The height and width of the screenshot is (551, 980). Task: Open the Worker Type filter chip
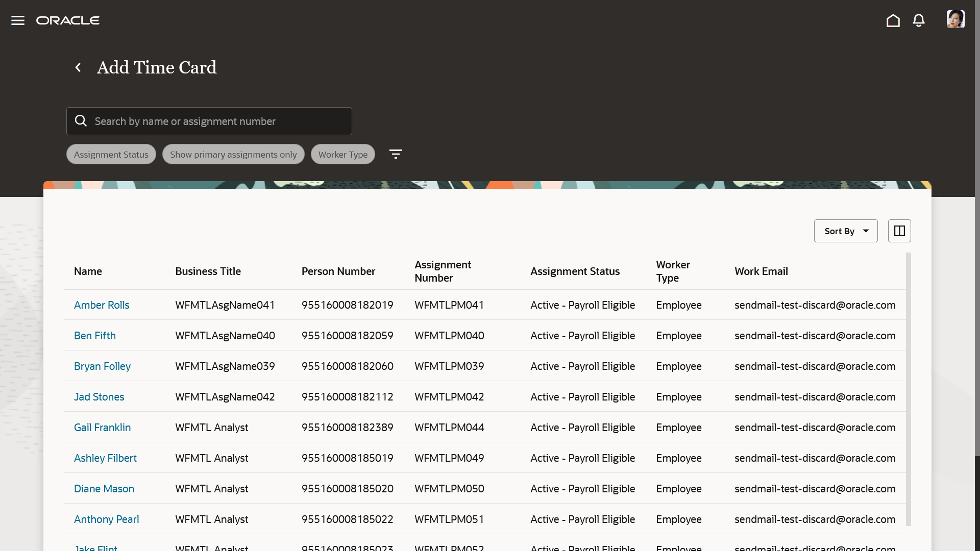343,154
